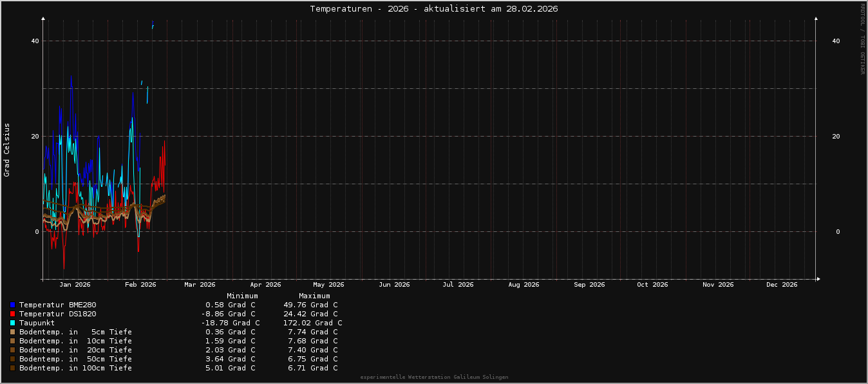Screen dimensions: 868x384
Task: Click the Wetterstation Galileum Solingen footer text
Action: pos(434,377)
